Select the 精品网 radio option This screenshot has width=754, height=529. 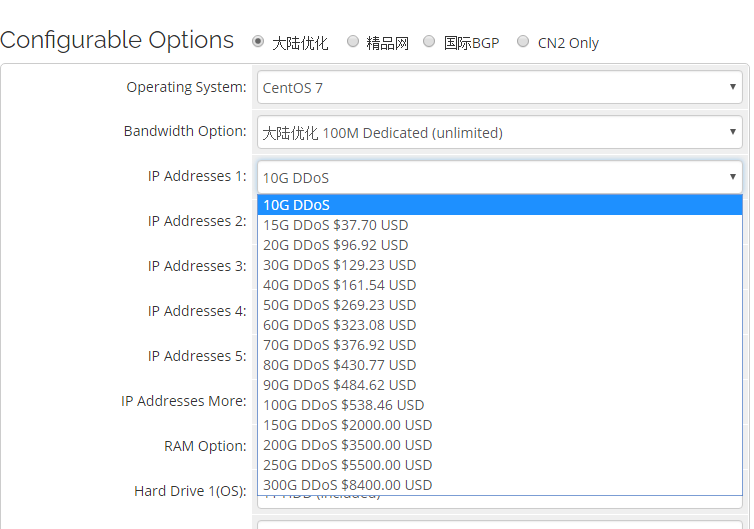click(x=353, y=42)
